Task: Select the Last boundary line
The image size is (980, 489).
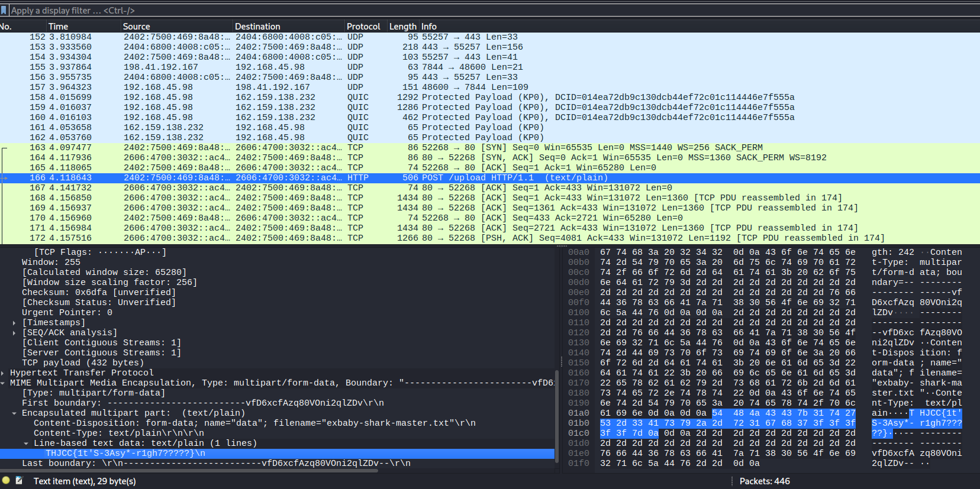Action: 216,464
